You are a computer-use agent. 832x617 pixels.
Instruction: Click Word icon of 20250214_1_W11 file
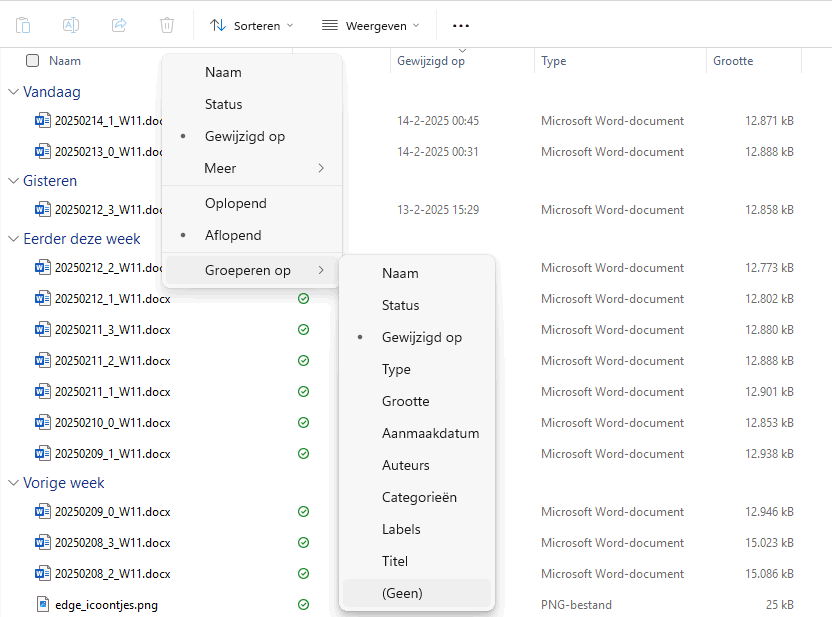click(42, 120)
